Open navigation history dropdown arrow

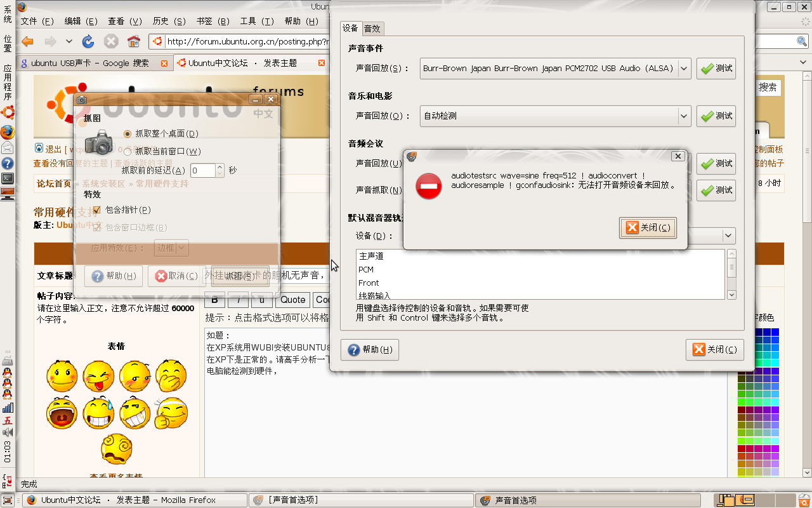[x=69, y=42]
